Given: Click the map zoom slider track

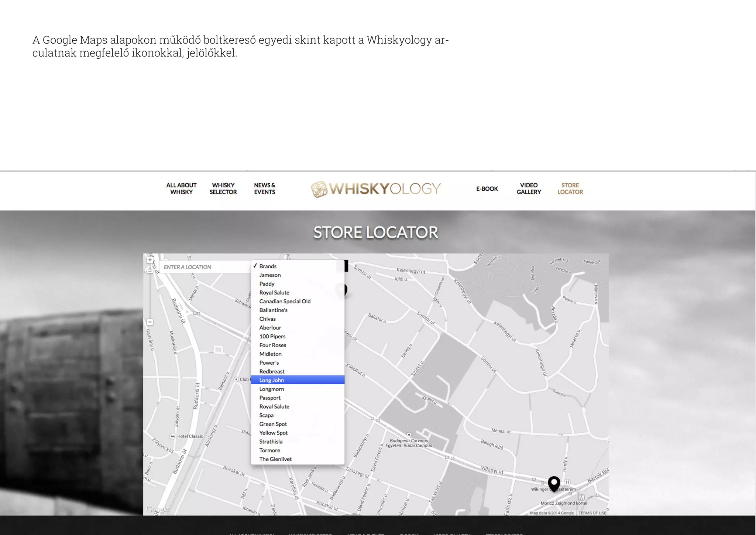Looking at the screenshot, I should tap(150, 296).
